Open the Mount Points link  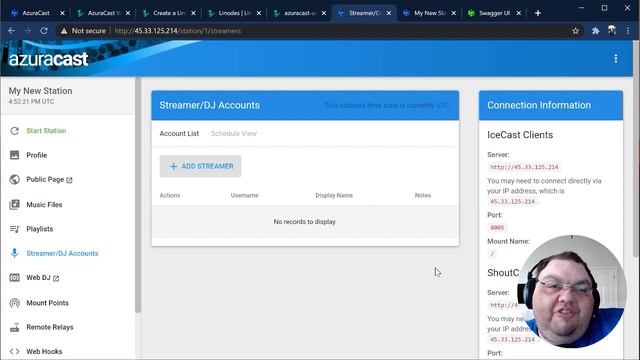click(x=47, y=303)
